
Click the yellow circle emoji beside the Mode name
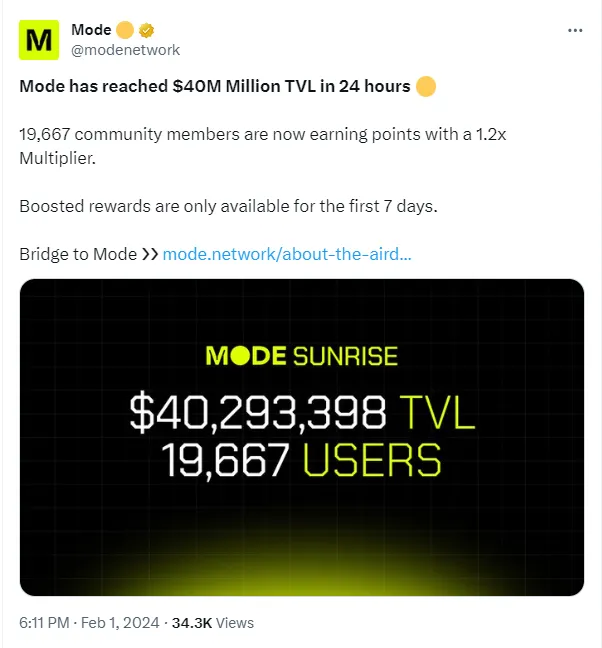click(x=125, y=30)
